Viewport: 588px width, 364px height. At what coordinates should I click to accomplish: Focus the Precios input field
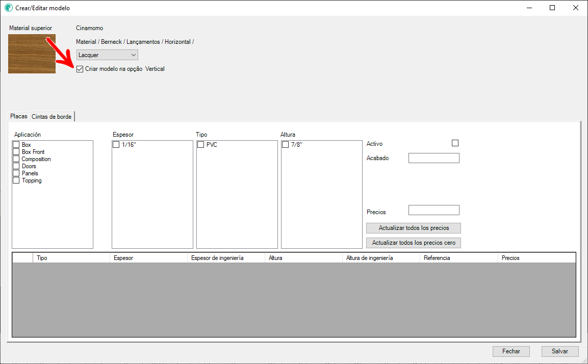(x=434, y=210)
